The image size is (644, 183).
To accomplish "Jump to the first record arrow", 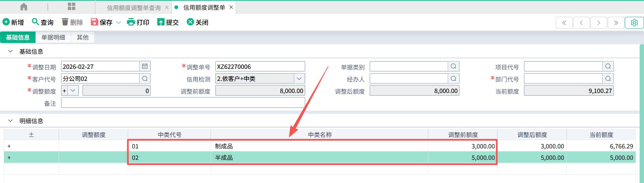I will (564, 22).
